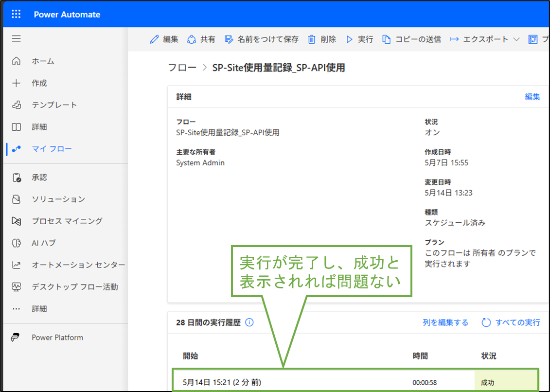The width and height of the screenshot is (550, 392).
Task: Click コピーの送信 in the command bar
Action: pos(418,39)
